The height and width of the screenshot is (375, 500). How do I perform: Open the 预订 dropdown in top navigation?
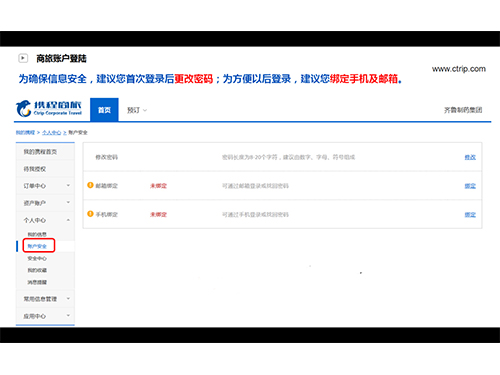click(137, 110)
